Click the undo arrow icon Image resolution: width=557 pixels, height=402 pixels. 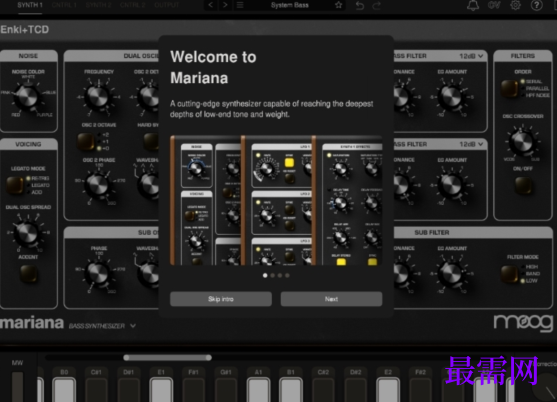tap(359, 5)
